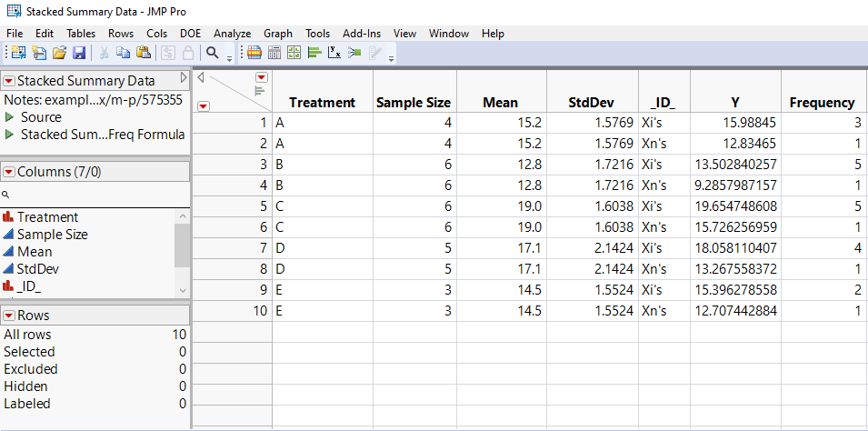Save the table with the floppy disk icon
The width and height of the screenshot is (868, 431).
(x=79, y=53)
